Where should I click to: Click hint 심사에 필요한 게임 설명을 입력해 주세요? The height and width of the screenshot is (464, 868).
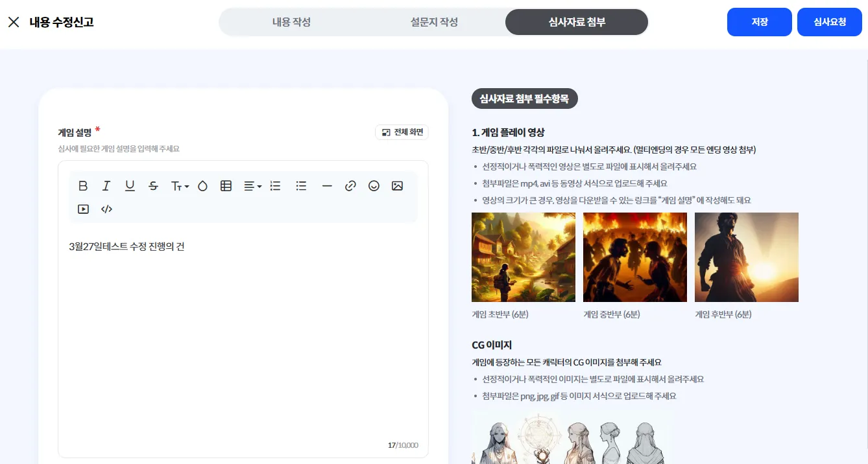[x=119, y=148]
